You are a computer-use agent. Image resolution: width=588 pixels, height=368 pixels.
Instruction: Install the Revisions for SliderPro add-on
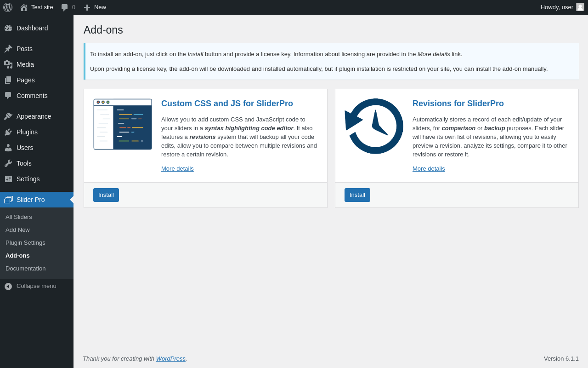point(357,195)
